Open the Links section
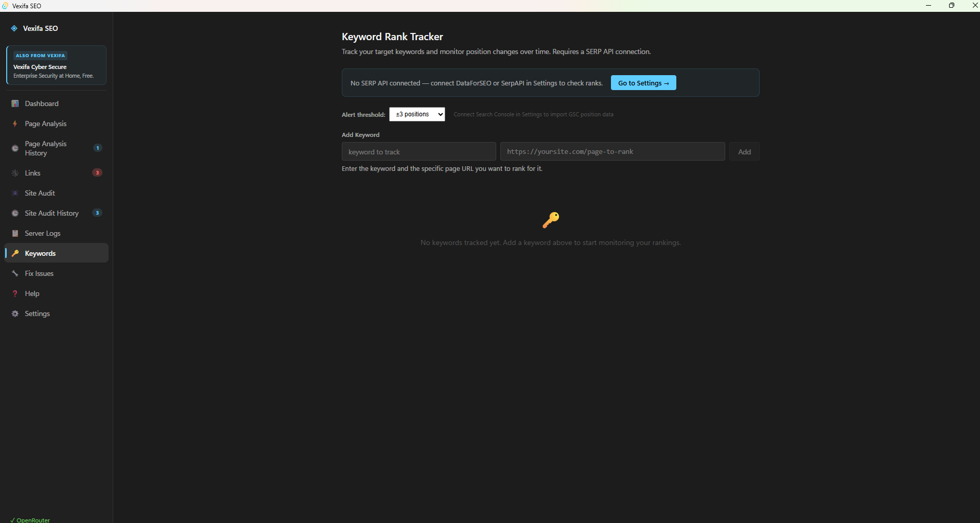Viewport: 980px width, 523px height. [x=57, y=173]
